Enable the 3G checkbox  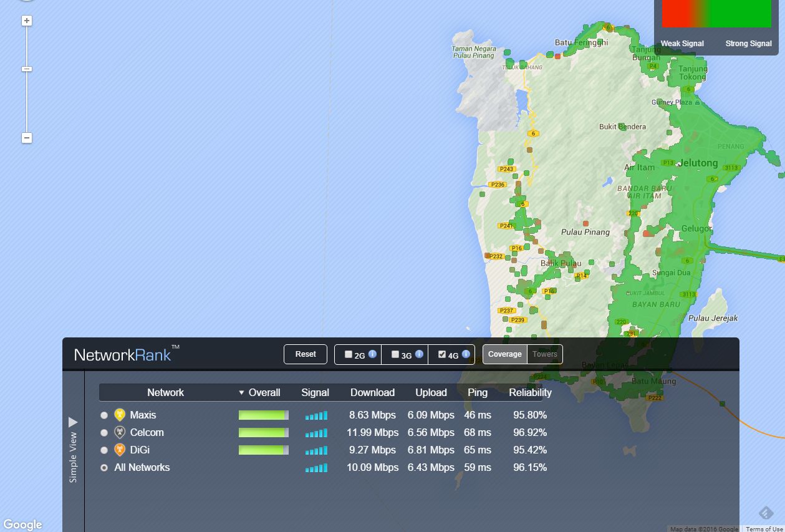395,354
